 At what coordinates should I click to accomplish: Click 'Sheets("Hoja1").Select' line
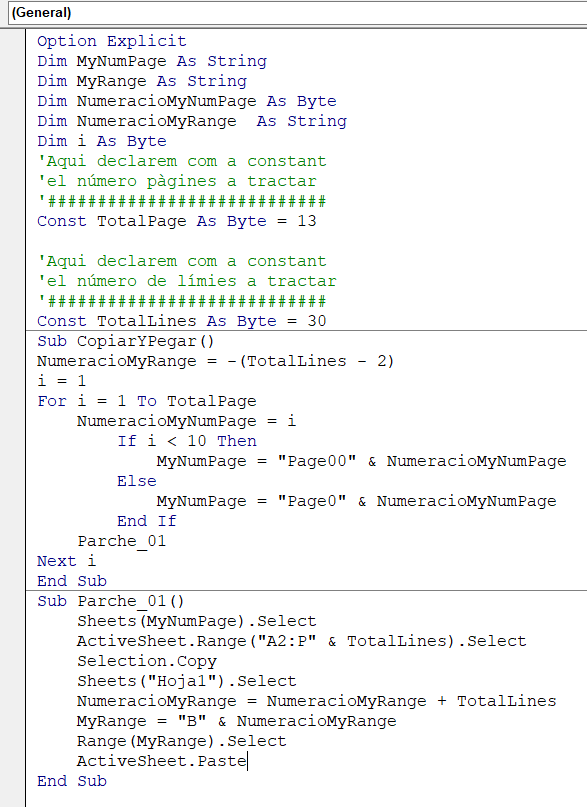(187, 681)
